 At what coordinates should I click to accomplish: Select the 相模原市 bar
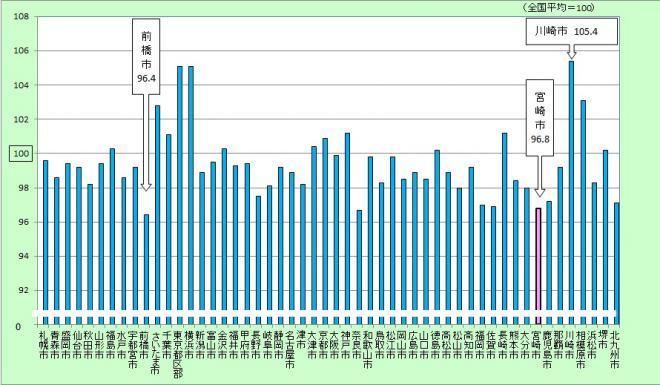point(583,212)
